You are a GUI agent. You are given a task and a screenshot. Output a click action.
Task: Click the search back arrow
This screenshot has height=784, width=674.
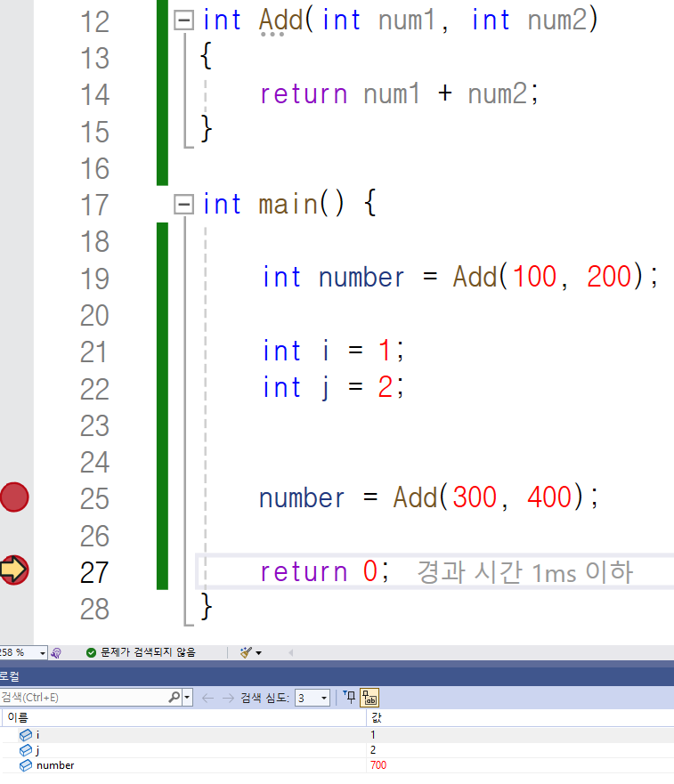pyautogui.click(x=207, y=698)
